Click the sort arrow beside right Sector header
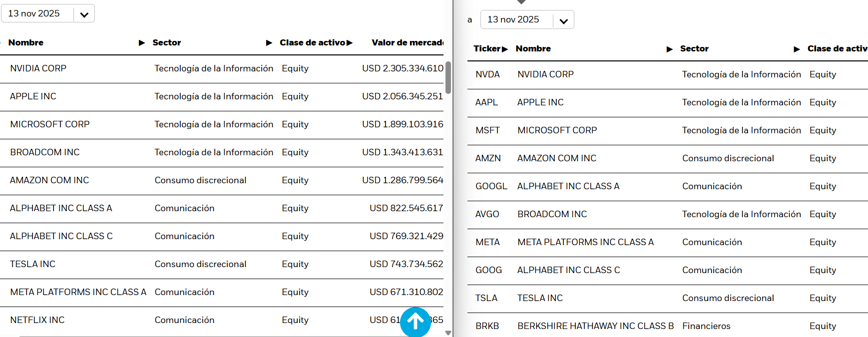 [797, 49]
